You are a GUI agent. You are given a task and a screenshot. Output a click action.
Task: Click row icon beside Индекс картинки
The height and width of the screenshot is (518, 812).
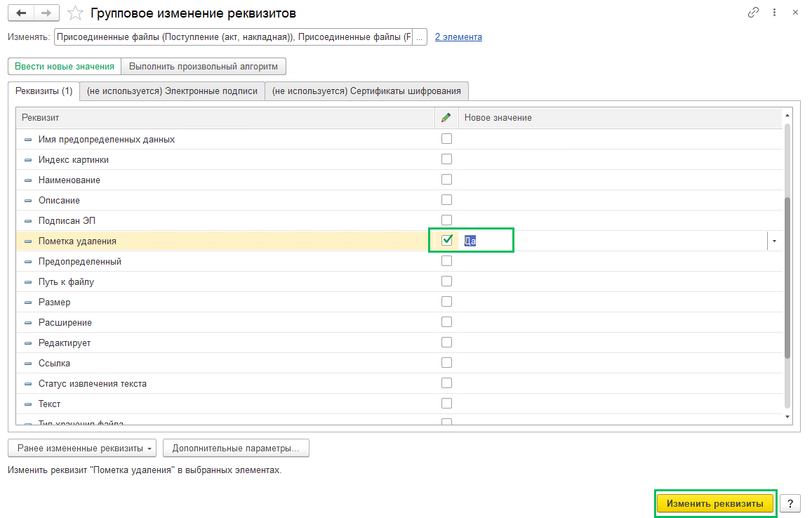click(x=28, y=160)
